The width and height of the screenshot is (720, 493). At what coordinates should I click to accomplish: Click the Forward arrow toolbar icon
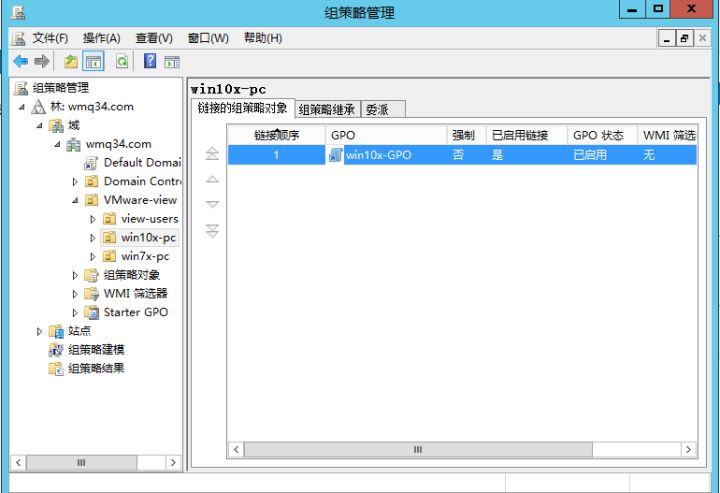point(42,61)
